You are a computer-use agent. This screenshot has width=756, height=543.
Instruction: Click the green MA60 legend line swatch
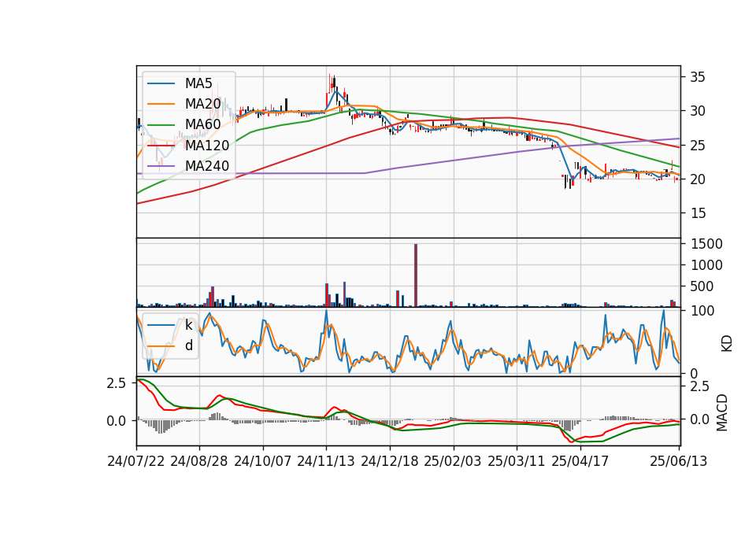[x=161, y=124]
